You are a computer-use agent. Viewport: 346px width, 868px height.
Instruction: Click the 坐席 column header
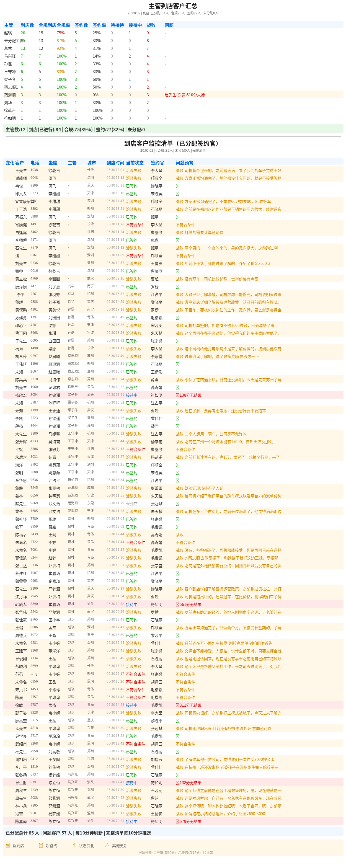pyautogui.click(x=53, y=163)
